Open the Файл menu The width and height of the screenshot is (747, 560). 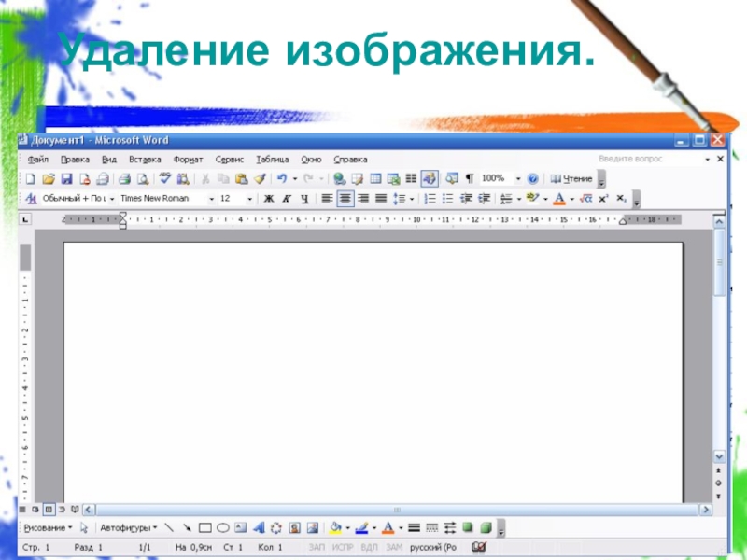pyautogui.click(x=37, y=160)
